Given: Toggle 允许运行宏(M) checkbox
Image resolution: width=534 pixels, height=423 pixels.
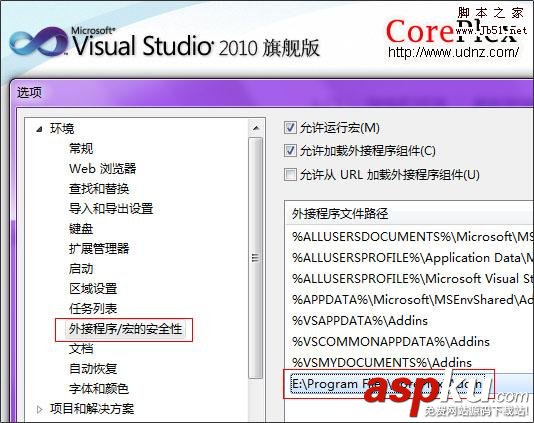Looking at the screenshot, I should [x=290, y=128].
